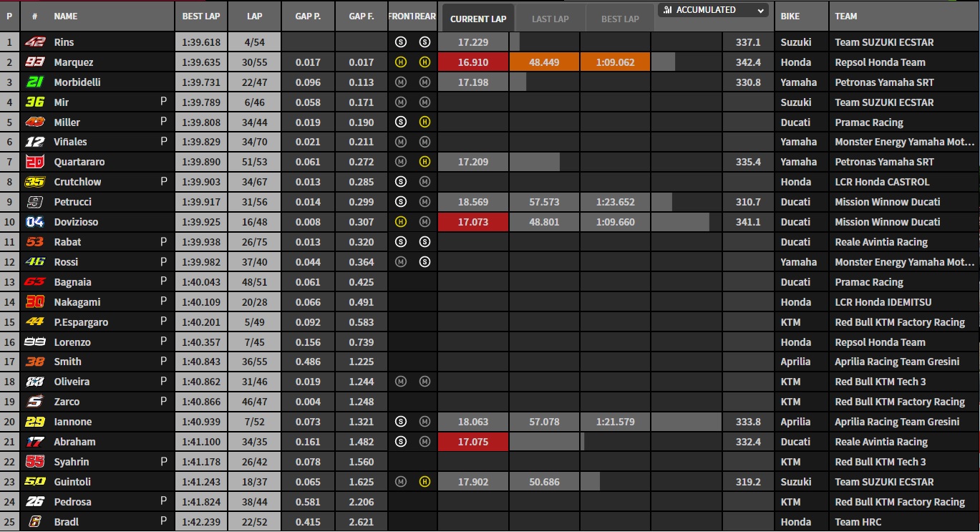
Task: Click the TEAM column header
Action: (x=846, y=16)
